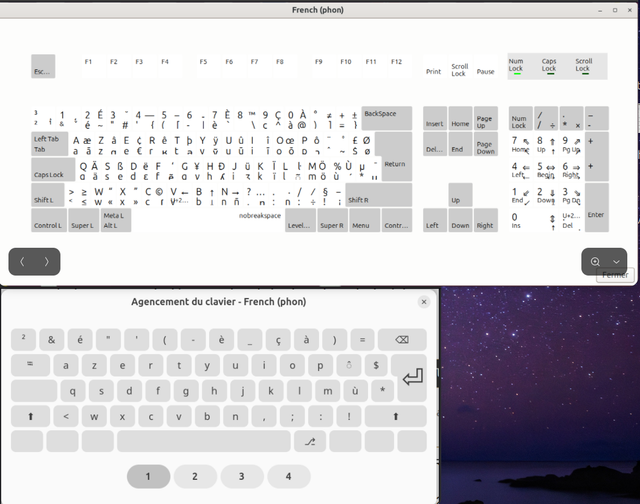Click the Scroll Lock indicator in the top-right panel
Image resolution: width=640 pixels, height=504 pixels.
coord(584,66)
